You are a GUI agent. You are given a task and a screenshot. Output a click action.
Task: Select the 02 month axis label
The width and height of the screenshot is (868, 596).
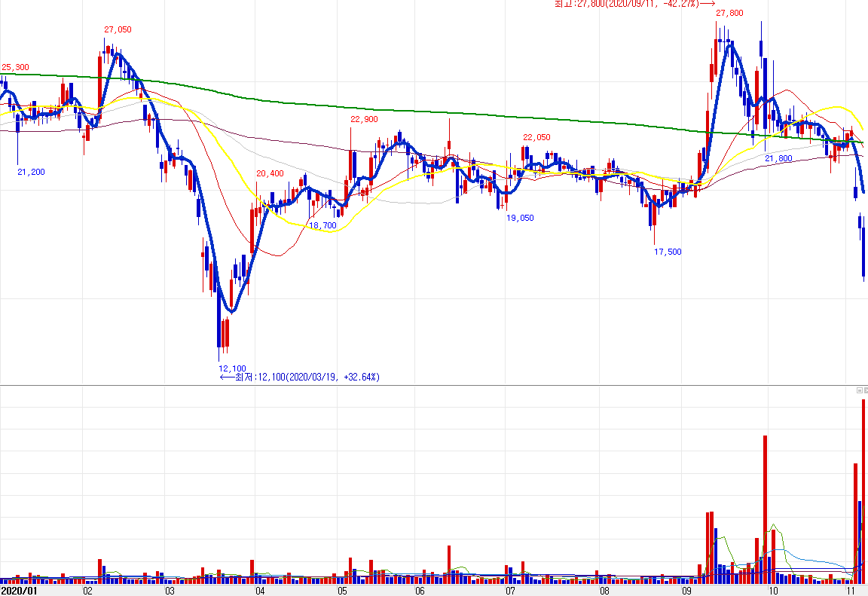[x=88, y=591]
